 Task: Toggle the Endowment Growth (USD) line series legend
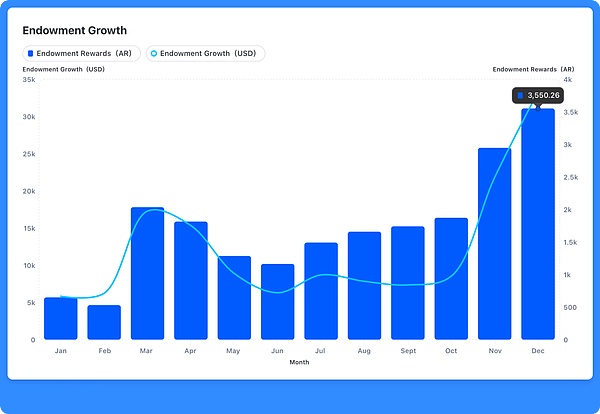click(205, 53)
